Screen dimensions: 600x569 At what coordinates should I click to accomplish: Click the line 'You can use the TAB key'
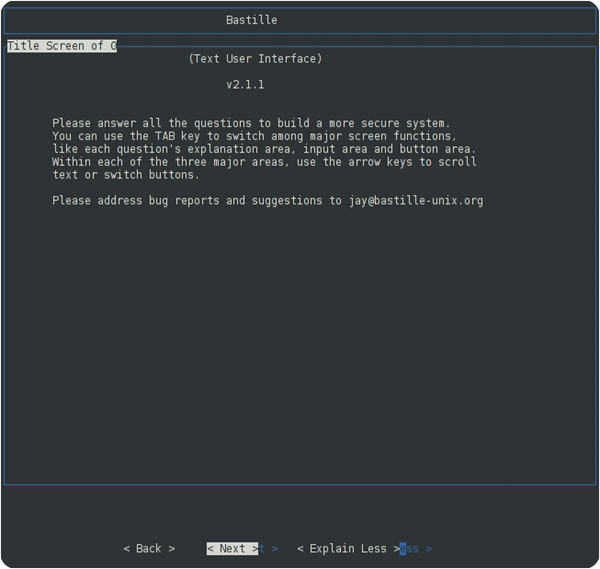(254, 136)
